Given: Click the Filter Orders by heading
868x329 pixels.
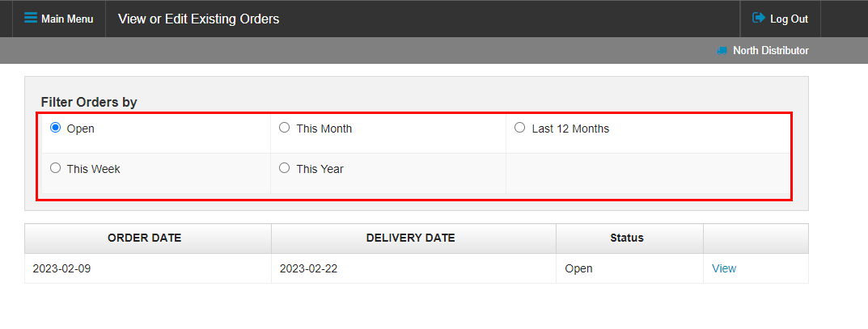Looking at the screenshot, I should point(89,102).
